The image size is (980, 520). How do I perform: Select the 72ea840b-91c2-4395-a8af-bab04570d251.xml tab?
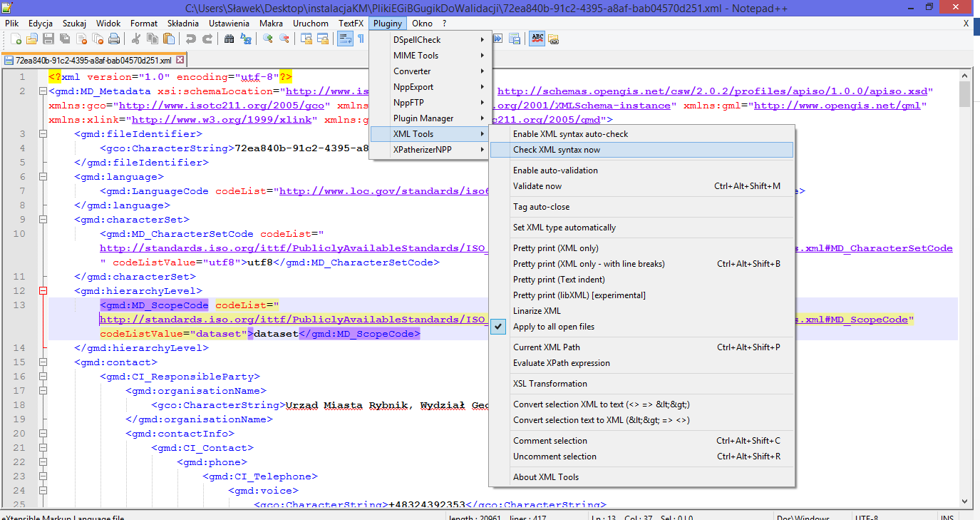pos(93,61)
